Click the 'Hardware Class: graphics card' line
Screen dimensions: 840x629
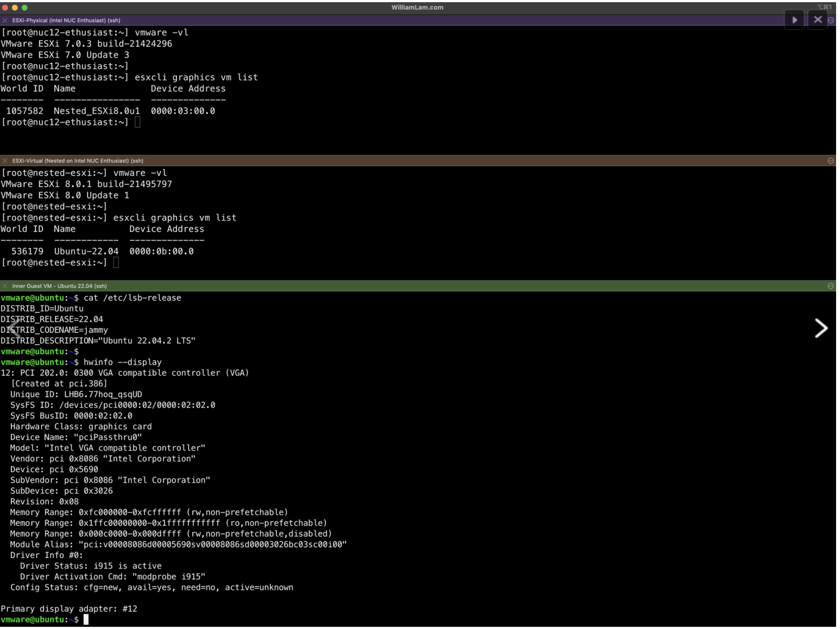81,428
